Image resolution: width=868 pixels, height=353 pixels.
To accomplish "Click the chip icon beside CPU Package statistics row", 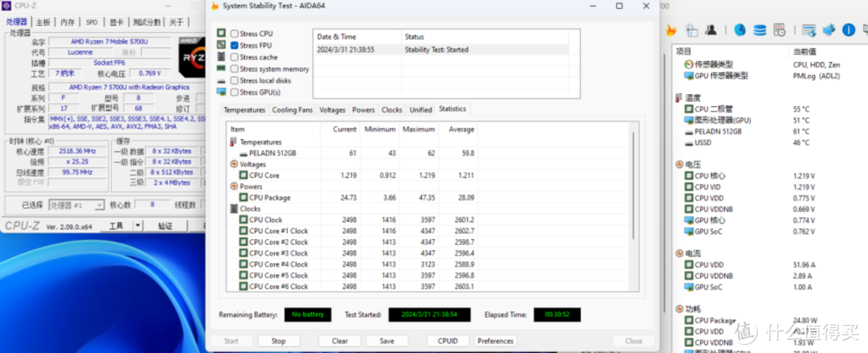I will tap(244, 198).
